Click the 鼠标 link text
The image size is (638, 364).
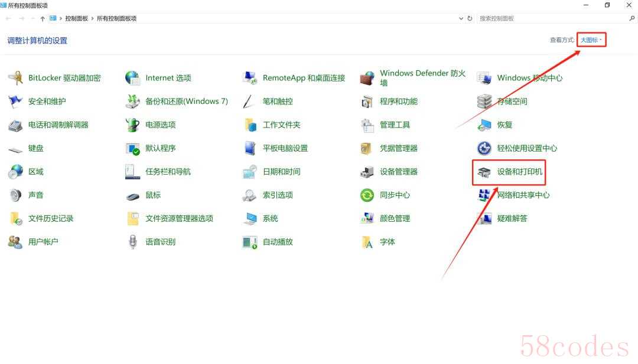(153, 195)
